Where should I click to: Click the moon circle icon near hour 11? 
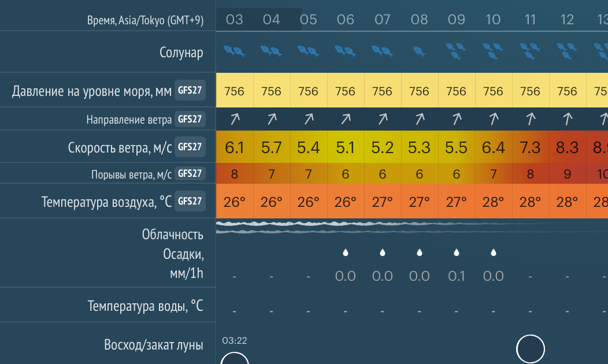(530, 349)
